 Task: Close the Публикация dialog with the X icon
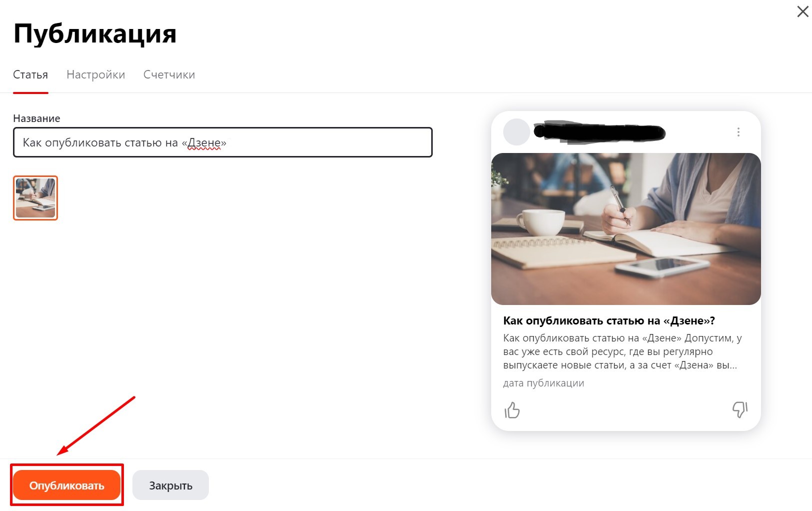(x=803, y=11)
